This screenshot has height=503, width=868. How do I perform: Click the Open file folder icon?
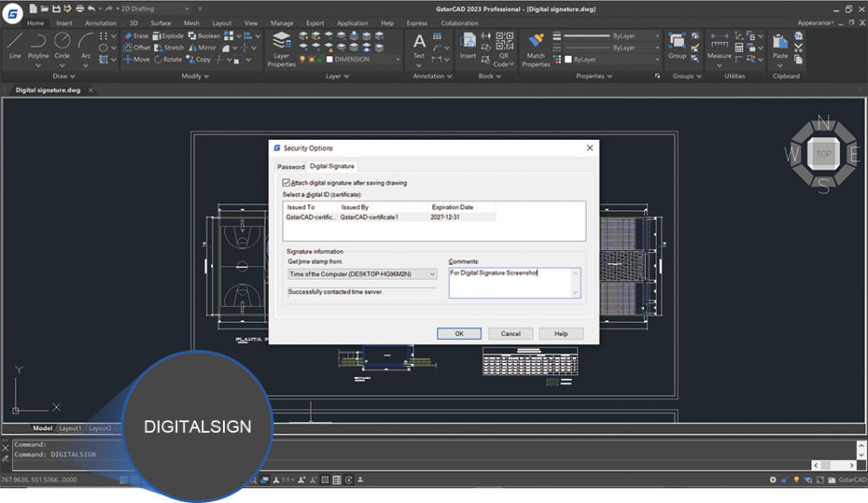pyautogui.click(x=44, y=9)
